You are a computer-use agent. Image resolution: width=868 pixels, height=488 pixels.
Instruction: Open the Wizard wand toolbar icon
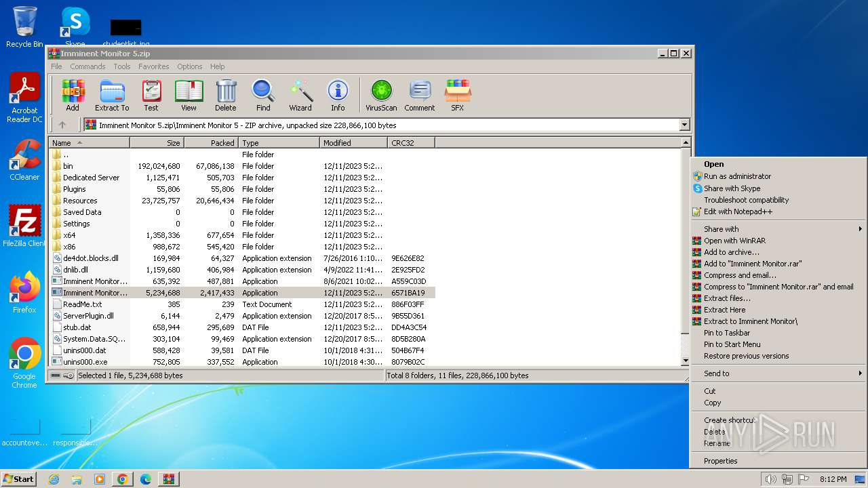[x=300, y=96]
